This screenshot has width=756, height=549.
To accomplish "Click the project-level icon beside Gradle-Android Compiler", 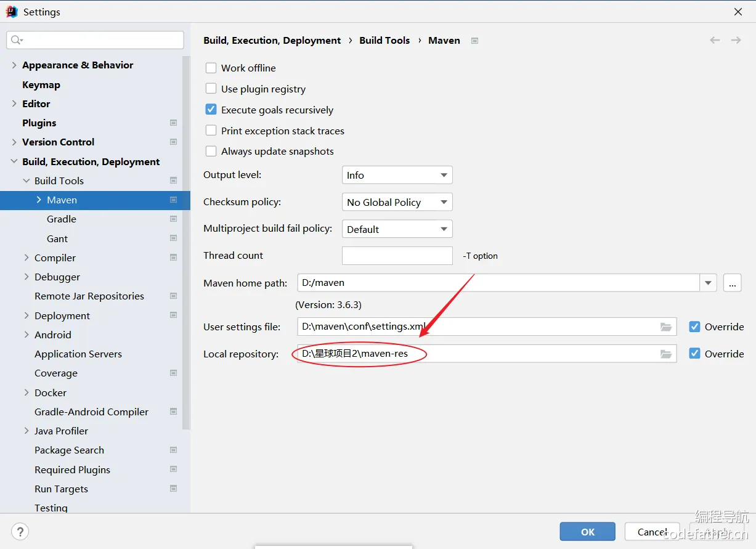I will click(x=173, y=412).
